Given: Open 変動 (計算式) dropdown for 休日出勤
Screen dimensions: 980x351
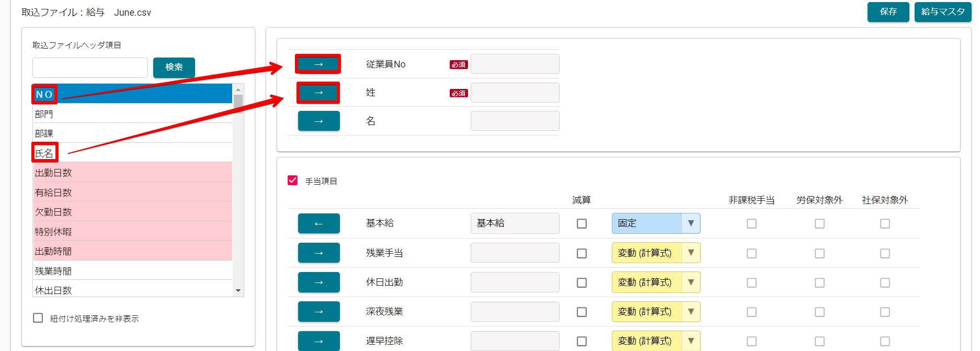Looking at the screenshot, I should tap(656, 282).
